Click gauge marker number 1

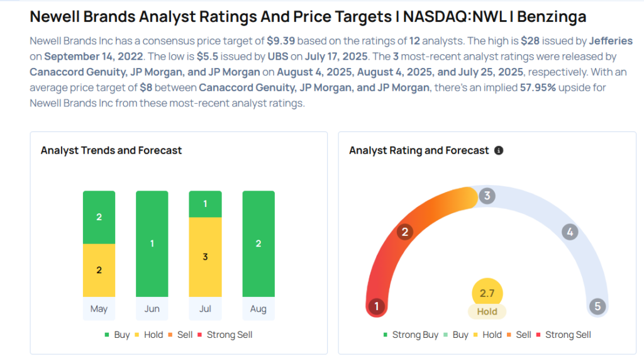tap(376, 306)
